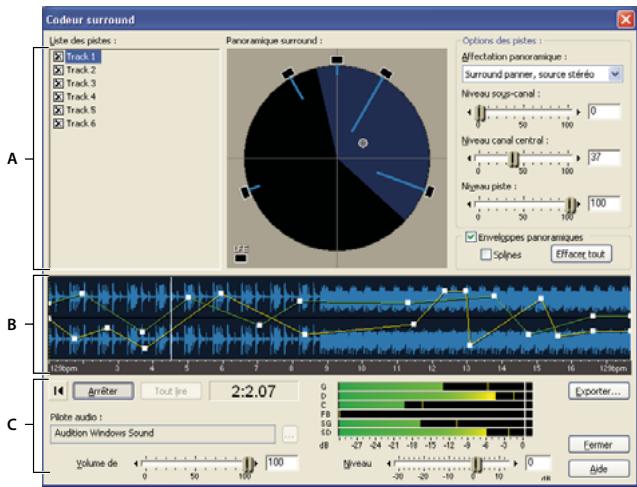Viewport: 637px width, 487px height.
Task: Increase master Niveau with right arrow
Action: click(x=516, y=463)
